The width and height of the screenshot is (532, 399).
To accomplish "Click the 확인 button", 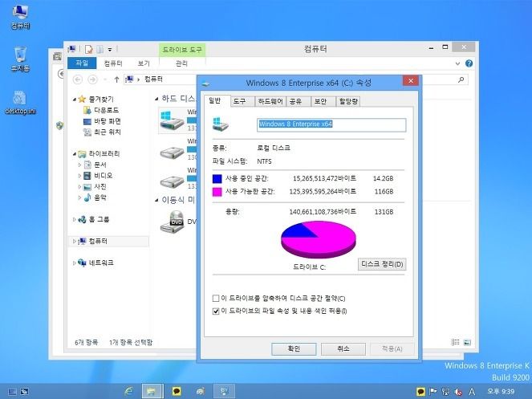I will [294, 348].
